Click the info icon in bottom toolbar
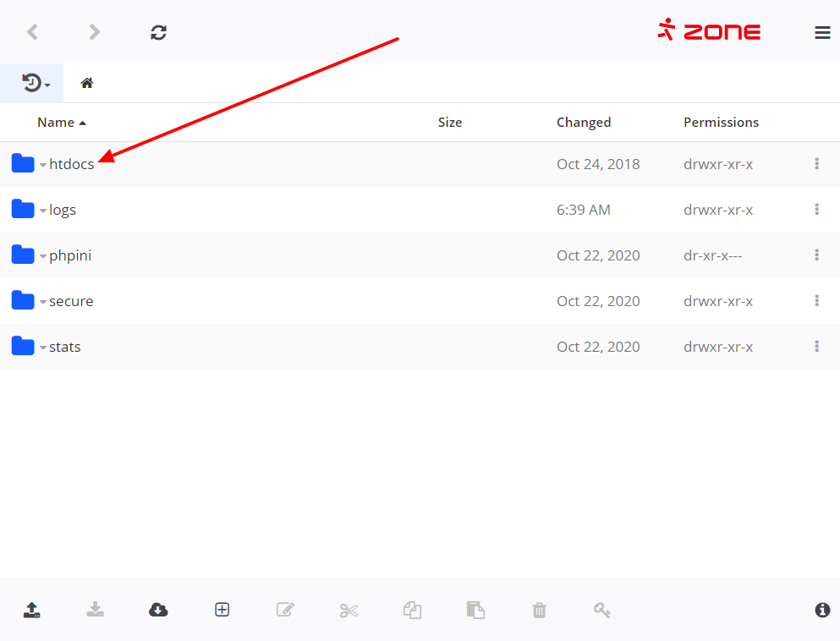 coord(822,610)
